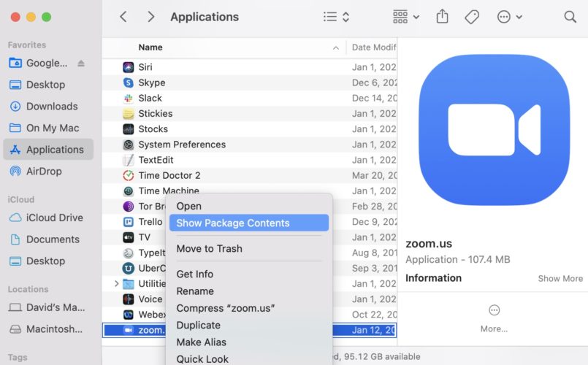The image size is (588, 365).
Task: Select the TextEdit app icon
Action: 129,160
